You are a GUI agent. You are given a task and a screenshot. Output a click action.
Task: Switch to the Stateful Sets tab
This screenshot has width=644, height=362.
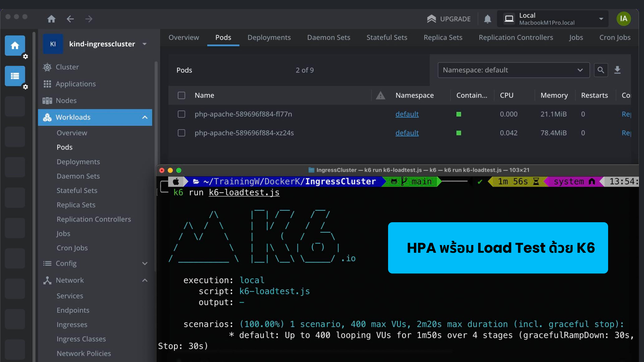click(387, 38)
